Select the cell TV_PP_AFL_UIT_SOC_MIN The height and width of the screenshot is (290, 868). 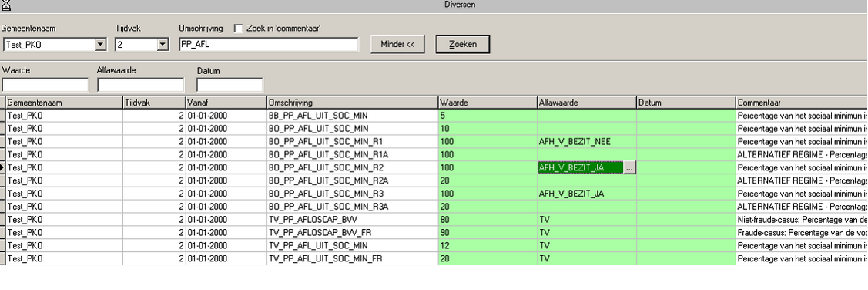353,246
